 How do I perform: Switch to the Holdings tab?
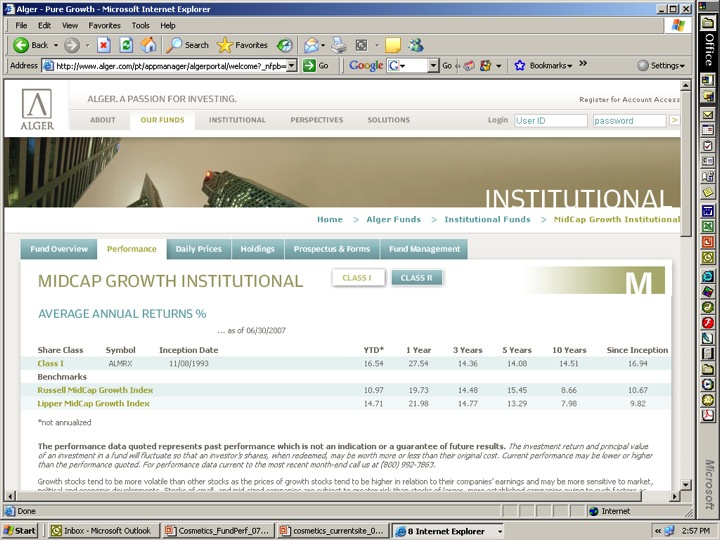coord(258,249)
